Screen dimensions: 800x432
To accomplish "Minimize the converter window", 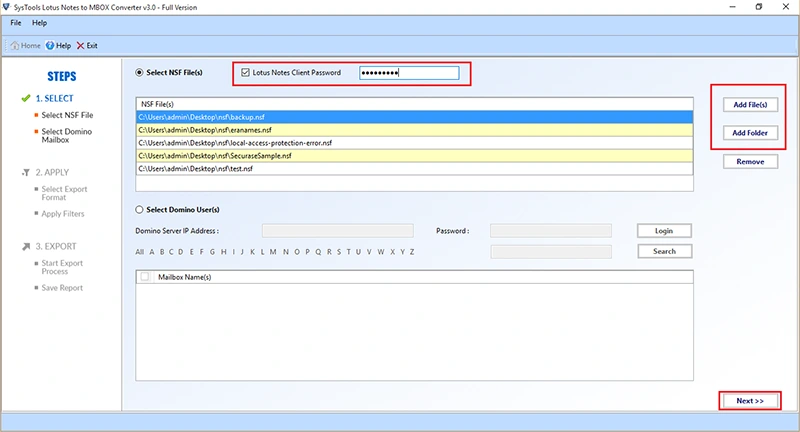I will tap(733, 7).
